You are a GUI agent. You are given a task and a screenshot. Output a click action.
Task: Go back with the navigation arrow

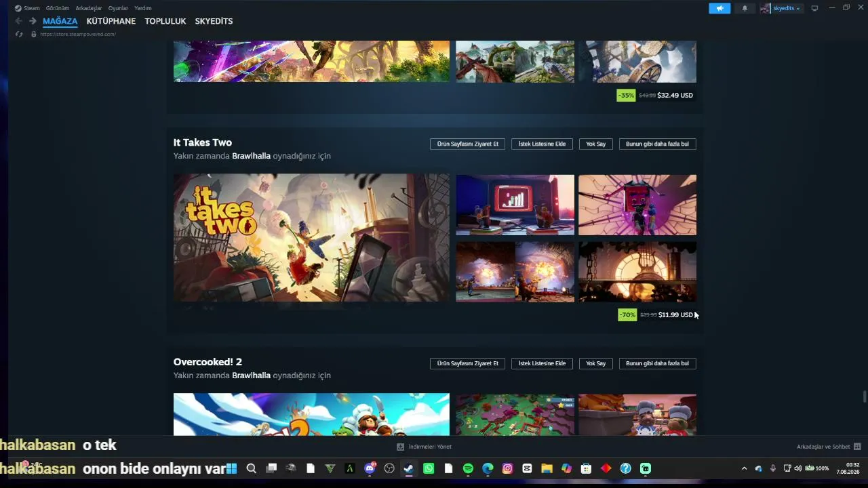coord(18,21)
